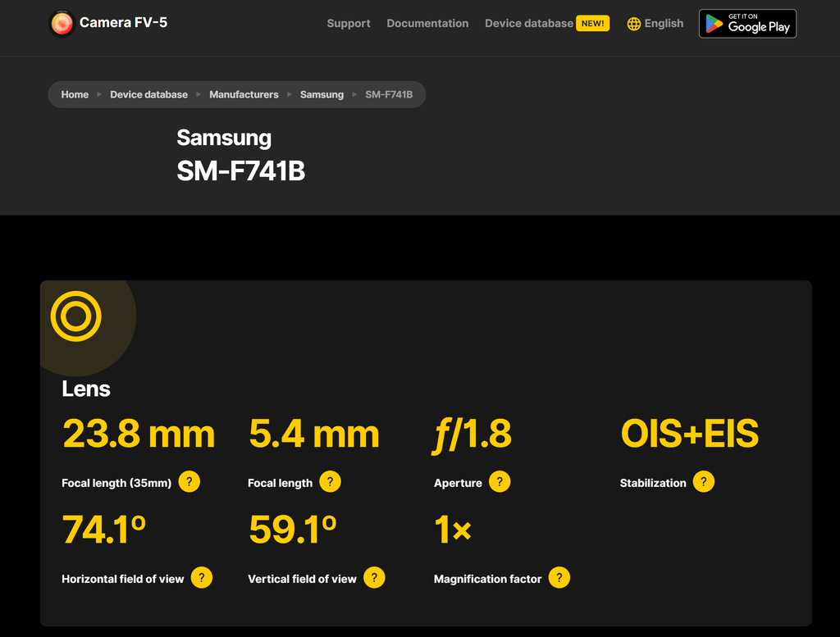Select the 59.1° vertical view value

(293, 530)
